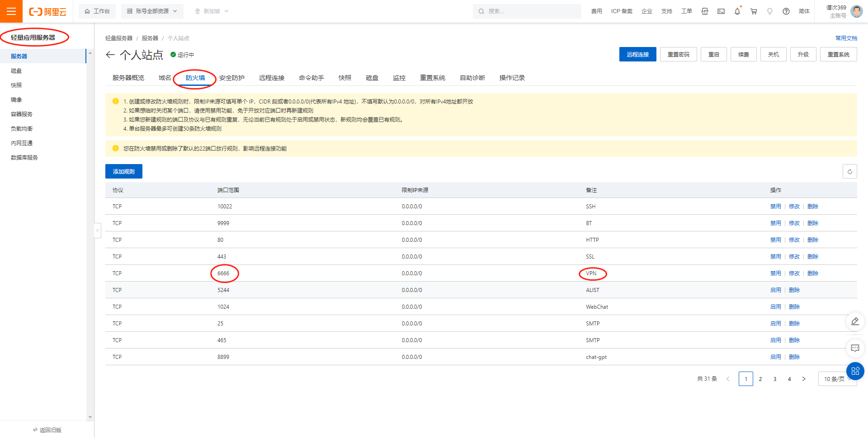
Task: Open the edit feedback floating icon
Action: (855, 321)
